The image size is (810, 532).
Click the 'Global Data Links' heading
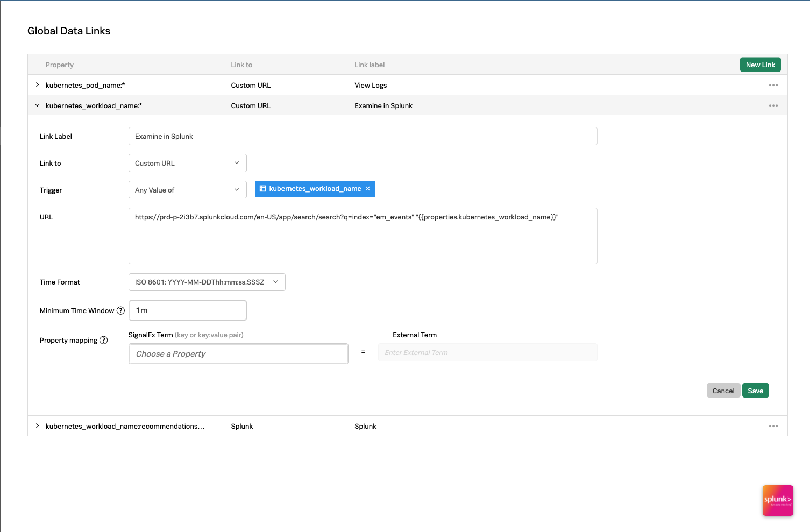(x=69, y=31)
